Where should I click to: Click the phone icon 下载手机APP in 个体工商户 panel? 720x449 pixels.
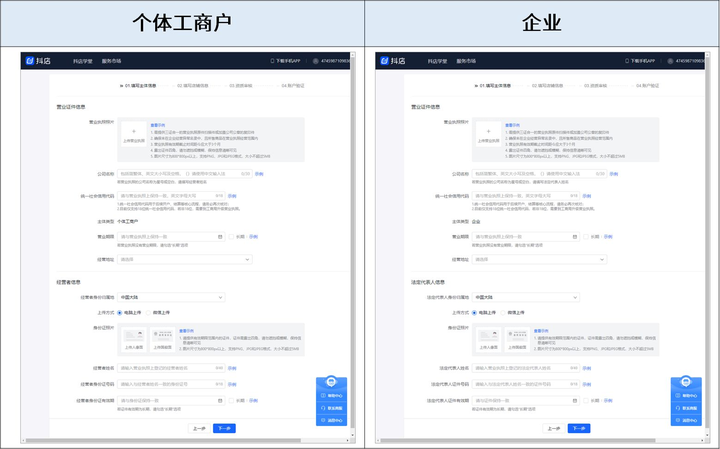(272, 61)
